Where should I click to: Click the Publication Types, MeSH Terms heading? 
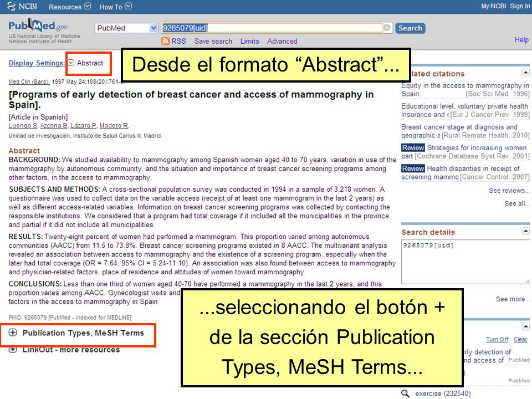pyautogui.click(x=83, y=333)
